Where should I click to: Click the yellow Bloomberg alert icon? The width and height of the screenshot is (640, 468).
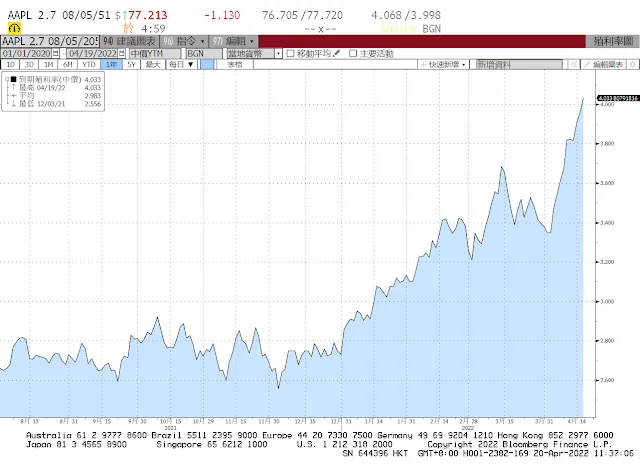click(x=14, y=28)
